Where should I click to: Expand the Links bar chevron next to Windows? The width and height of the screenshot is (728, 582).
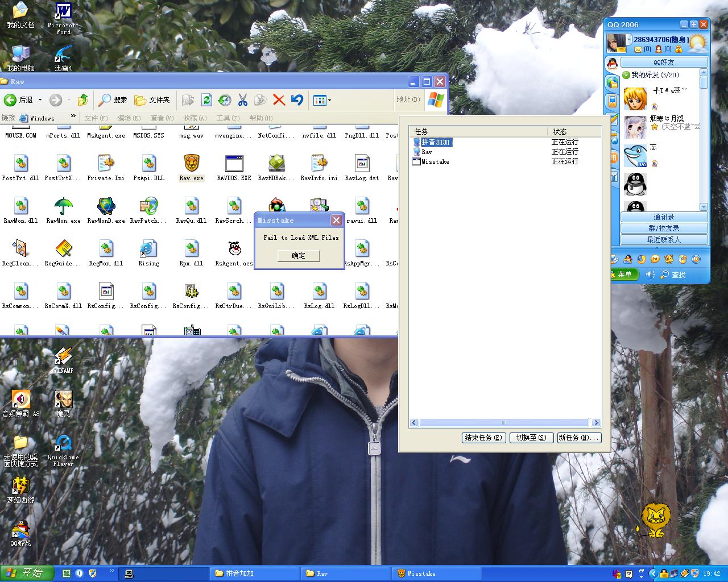[x=73, y=116]
